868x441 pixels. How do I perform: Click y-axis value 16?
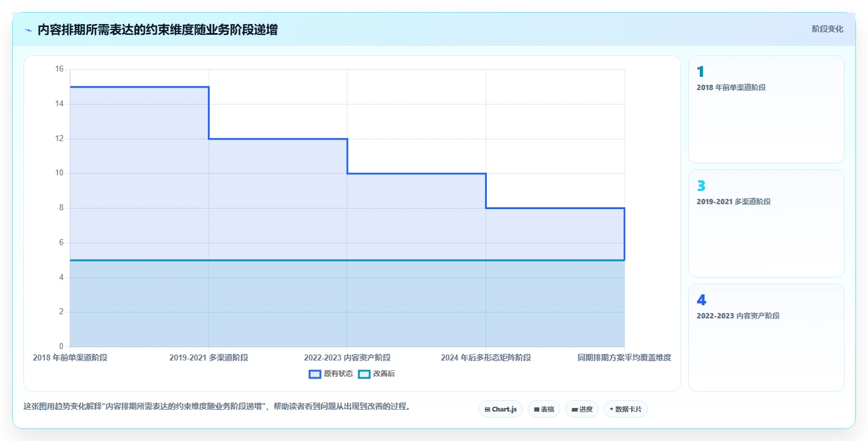pyautogui.click(x=59, y=69)
